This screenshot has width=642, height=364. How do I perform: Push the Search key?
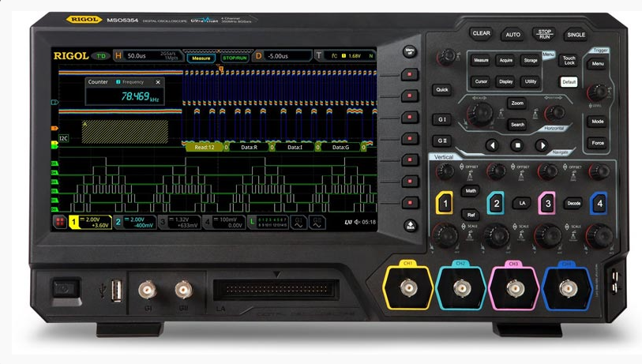coord(517,125)
